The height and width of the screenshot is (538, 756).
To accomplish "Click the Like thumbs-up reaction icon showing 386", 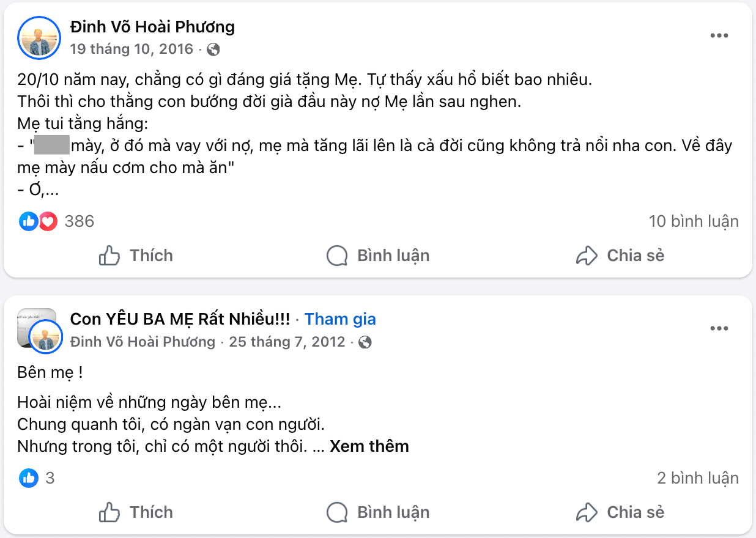I will pyautogui.click(x=28, y=221).
